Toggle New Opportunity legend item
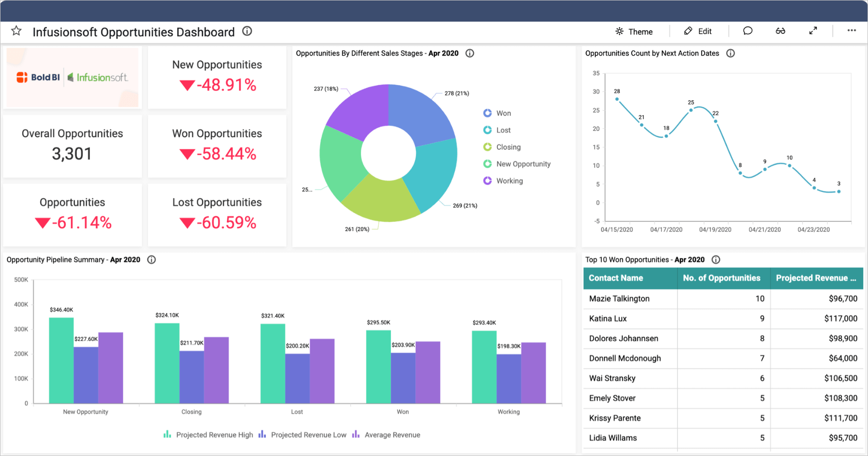 [517, 164]
